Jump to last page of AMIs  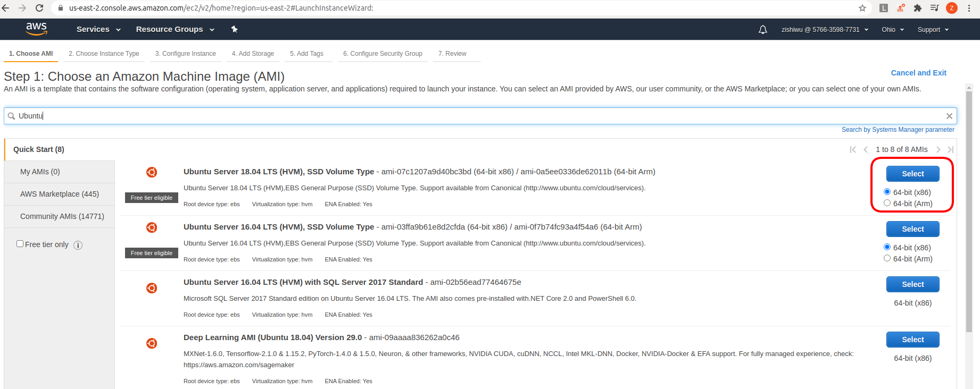coord(951,149)
